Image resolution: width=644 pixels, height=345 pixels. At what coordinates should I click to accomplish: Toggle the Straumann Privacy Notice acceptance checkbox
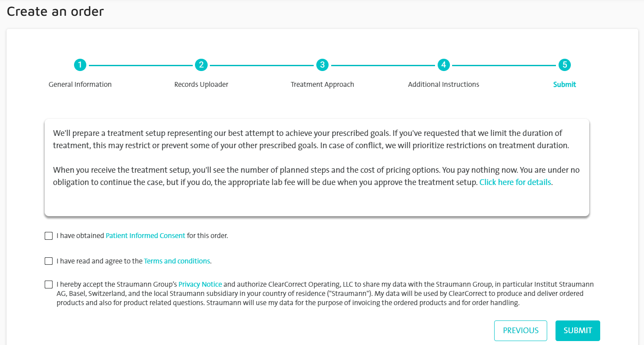pos(48,284)
